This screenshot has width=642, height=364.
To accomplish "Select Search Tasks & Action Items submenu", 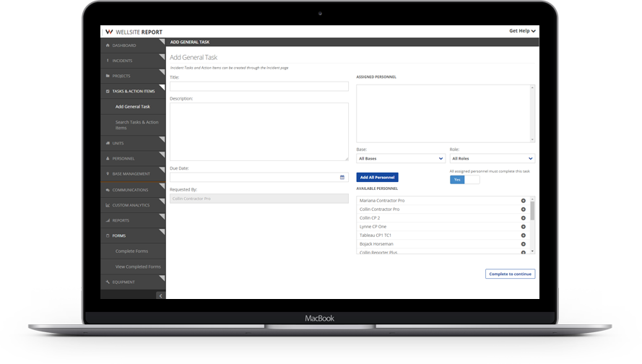I will tap(133, 125).
